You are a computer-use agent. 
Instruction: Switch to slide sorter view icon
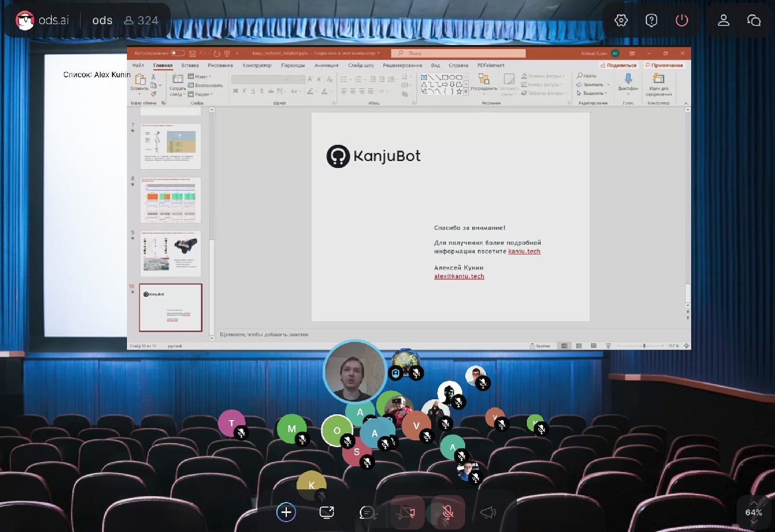pyautogui.click(x=579, y=346)
